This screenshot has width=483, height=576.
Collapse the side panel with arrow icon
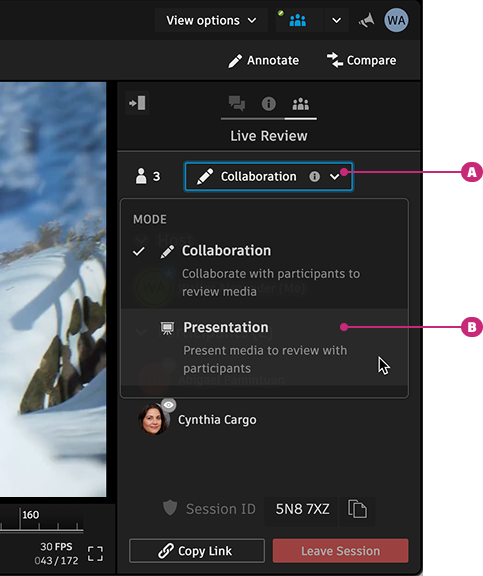[137, 103]
